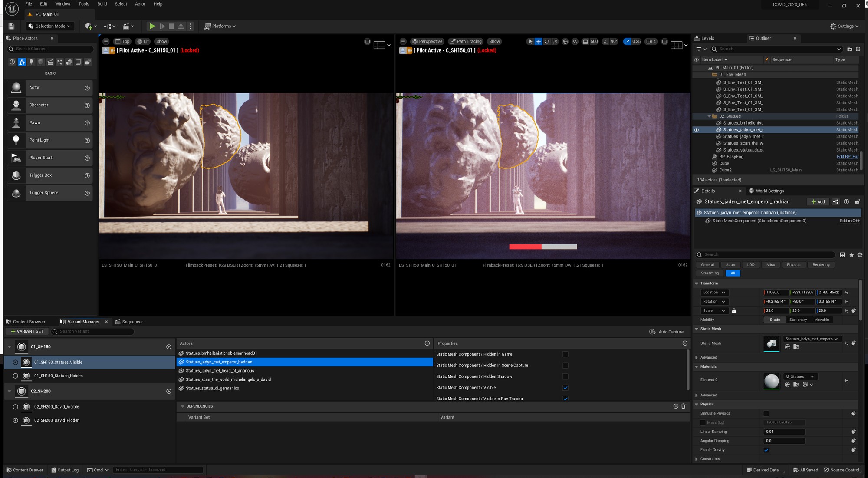Focus the Search Variant input field
868x478 pixels.
(92, 332)
